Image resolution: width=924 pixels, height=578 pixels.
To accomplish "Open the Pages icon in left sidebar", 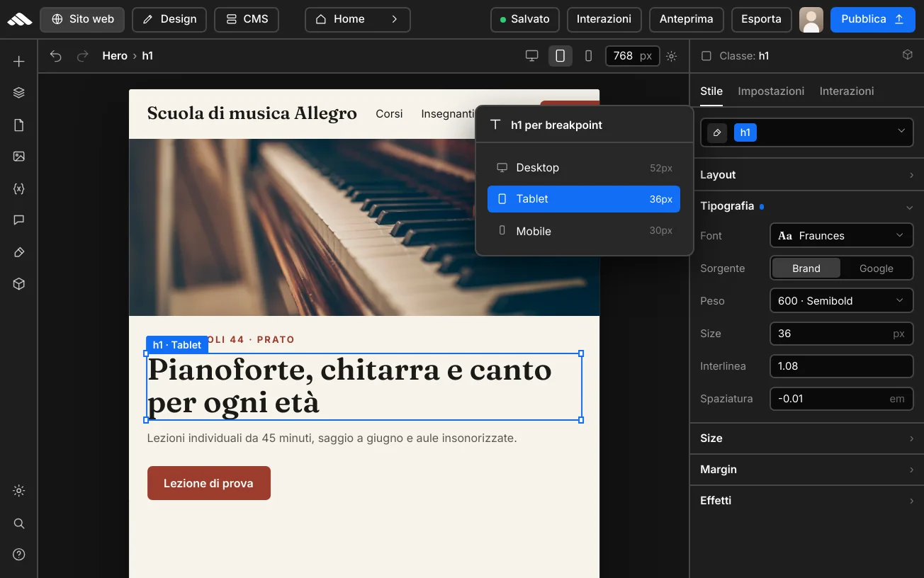I will [19, 125].
